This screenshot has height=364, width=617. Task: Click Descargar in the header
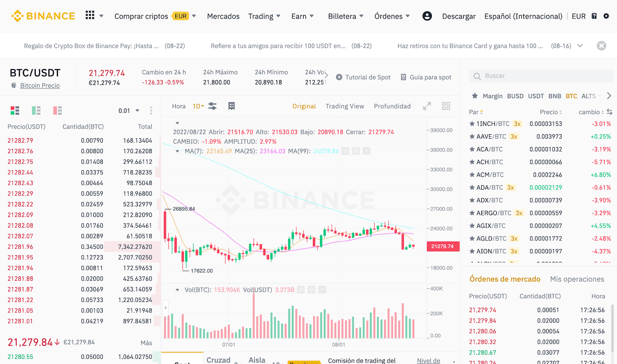tap(459, 16)
